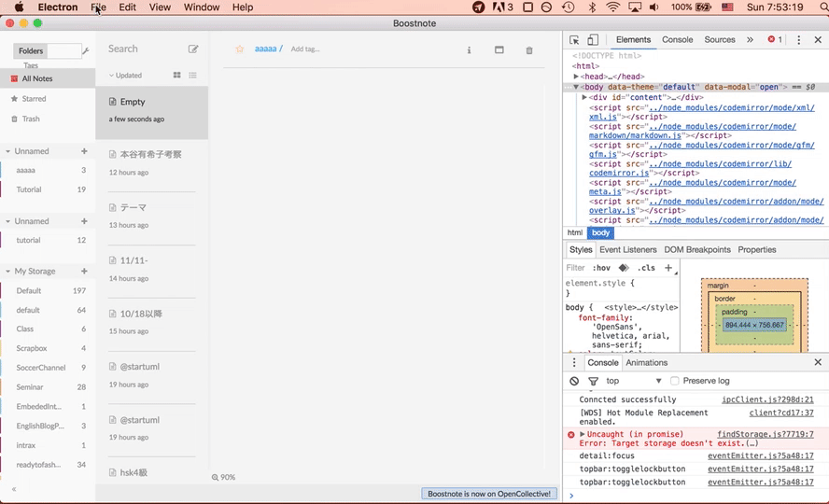Open the File menu

(x=98, y=7)
